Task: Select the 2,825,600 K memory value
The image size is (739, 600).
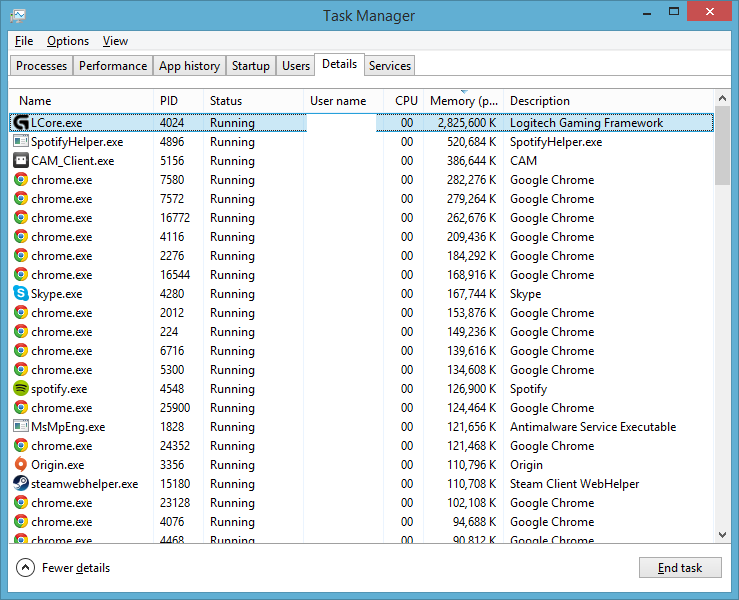Action: point(467,123)
